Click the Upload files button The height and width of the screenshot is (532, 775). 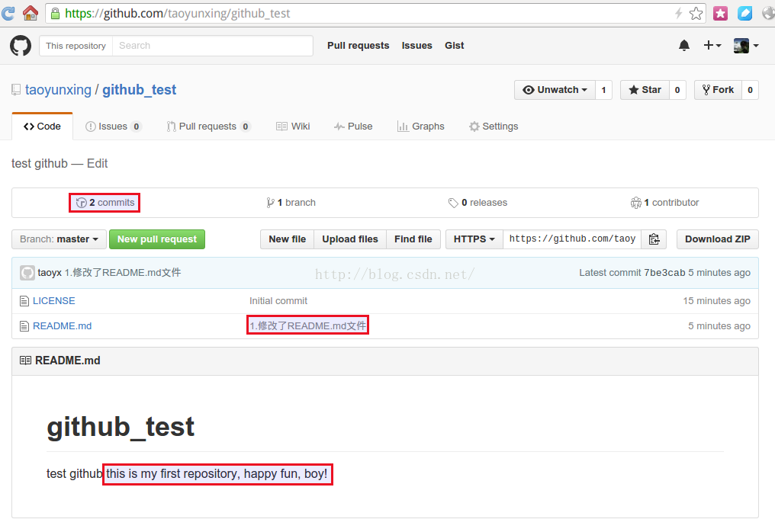click(x=350, y=239)
